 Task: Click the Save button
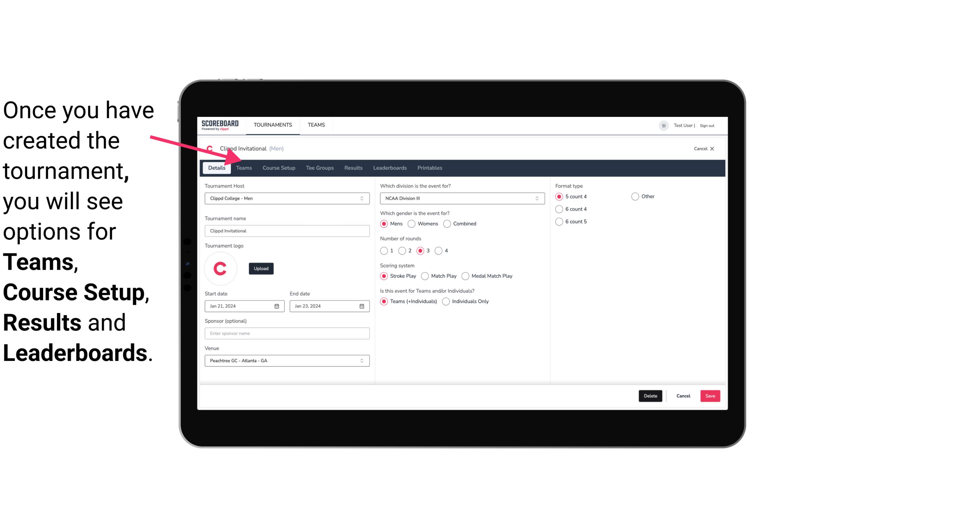(x=709, y=396)
